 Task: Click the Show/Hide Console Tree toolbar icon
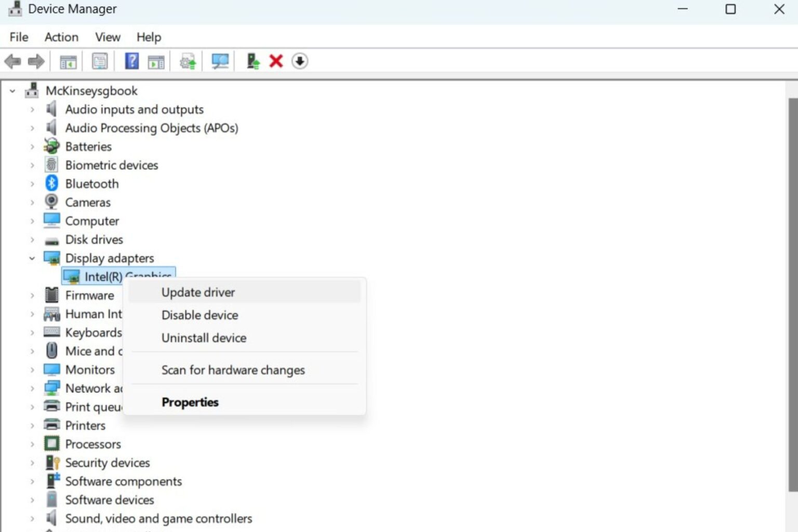click(67, 61)
